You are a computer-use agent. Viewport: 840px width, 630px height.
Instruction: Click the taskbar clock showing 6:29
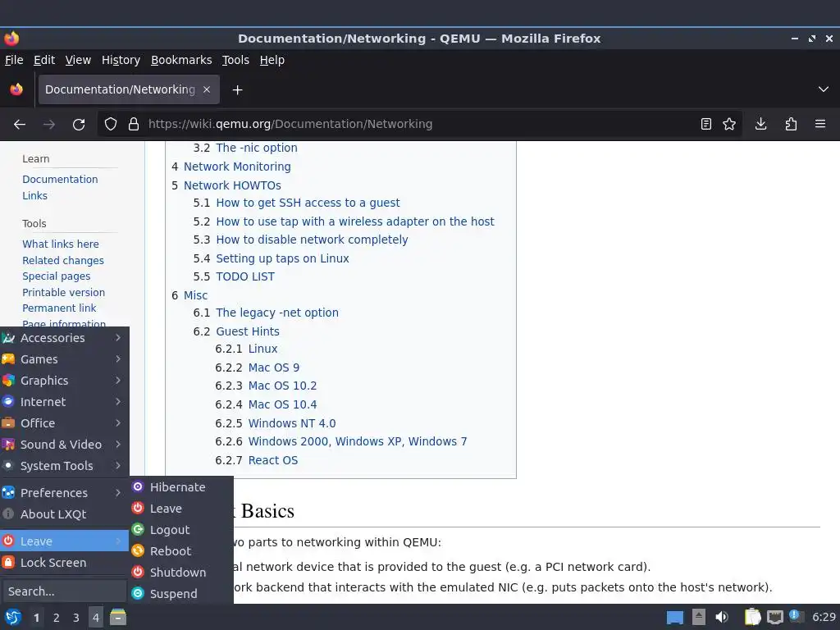tap(824, 617)
